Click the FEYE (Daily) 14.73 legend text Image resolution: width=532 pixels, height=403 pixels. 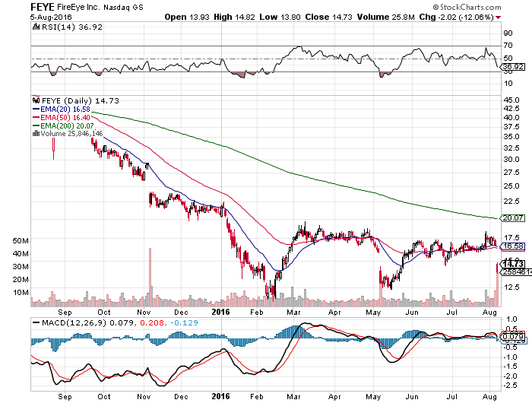pos(81,101)
